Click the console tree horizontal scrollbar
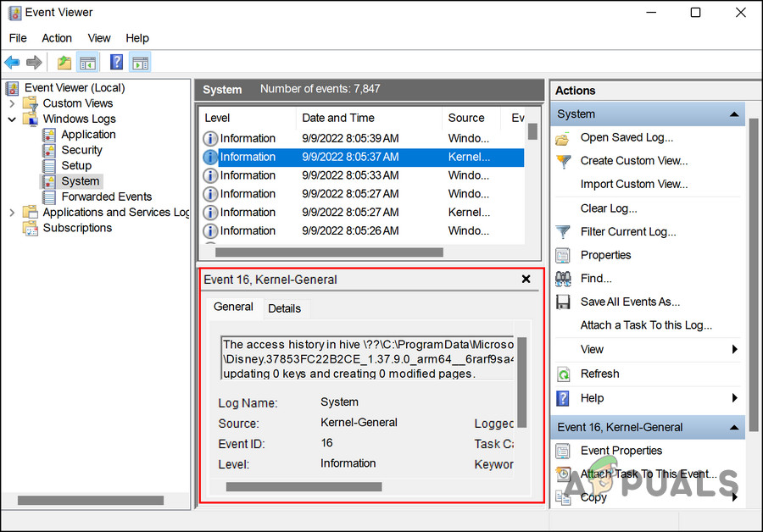Image resolution: width=763 pixels, height=532 pixels. click(91, 501)
